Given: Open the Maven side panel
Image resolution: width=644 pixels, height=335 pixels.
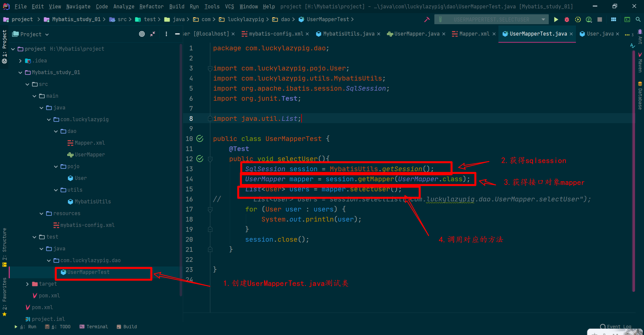Looking at the screenshot, I should (x=640, y=62).
